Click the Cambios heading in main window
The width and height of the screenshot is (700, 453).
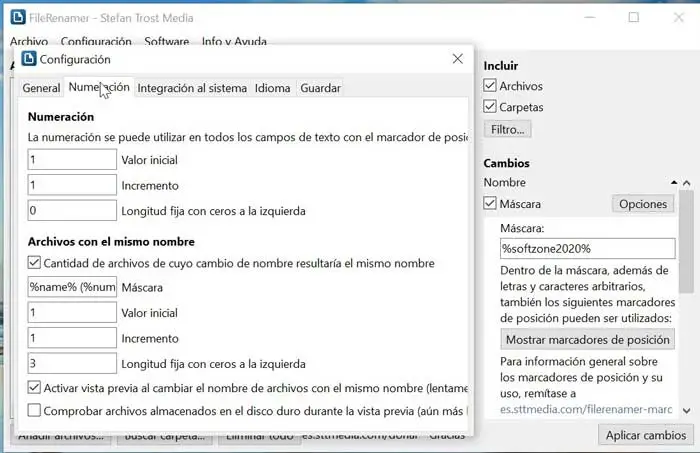point(506,163)
